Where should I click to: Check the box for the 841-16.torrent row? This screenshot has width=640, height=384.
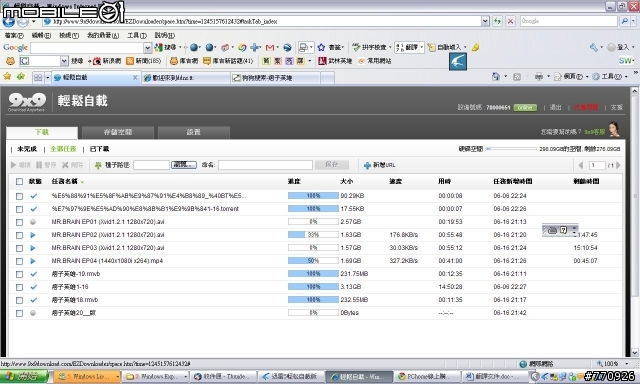19,209
